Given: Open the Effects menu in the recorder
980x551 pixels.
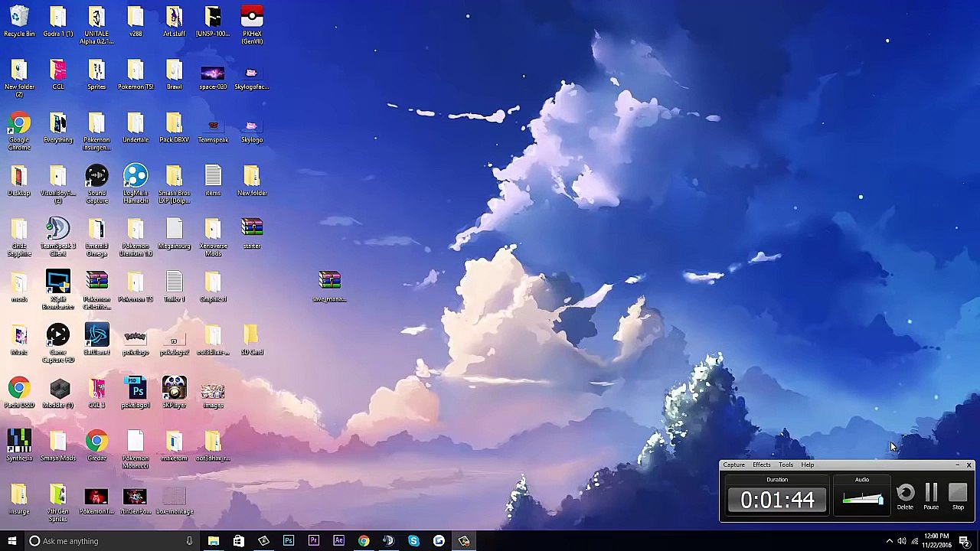Looking at the screenshot, I should [761, 465].
